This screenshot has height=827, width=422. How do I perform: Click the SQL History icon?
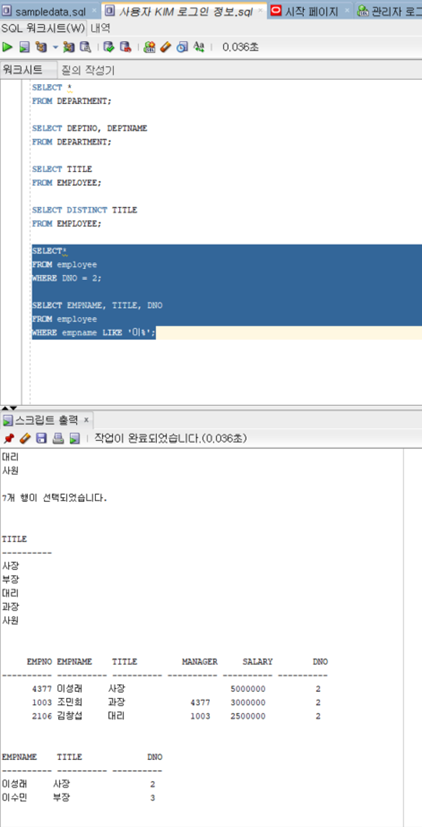[183, 47]
